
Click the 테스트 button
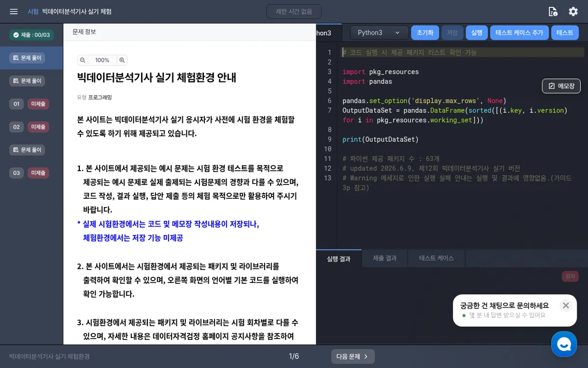[565, 33]
